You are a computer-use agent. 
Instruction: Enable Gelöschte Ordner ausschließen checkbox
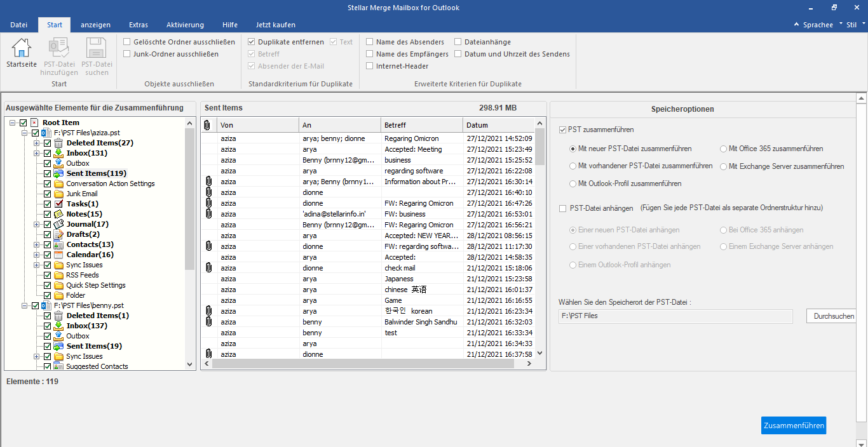click(127, 42)
